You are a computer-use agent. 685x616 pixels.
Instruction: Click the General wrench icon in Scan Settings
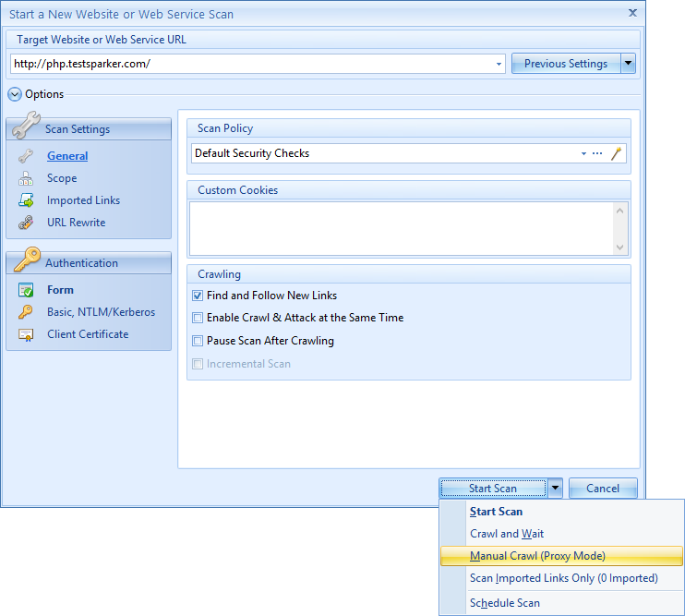[x=26, y=156]
